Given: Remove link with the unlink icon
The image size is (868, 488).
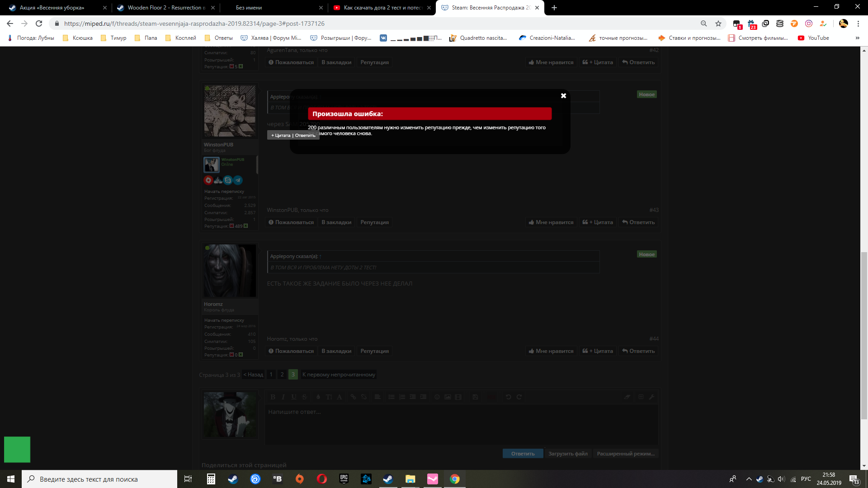Looking at the screenshot, I should click(x=364, y=397).
